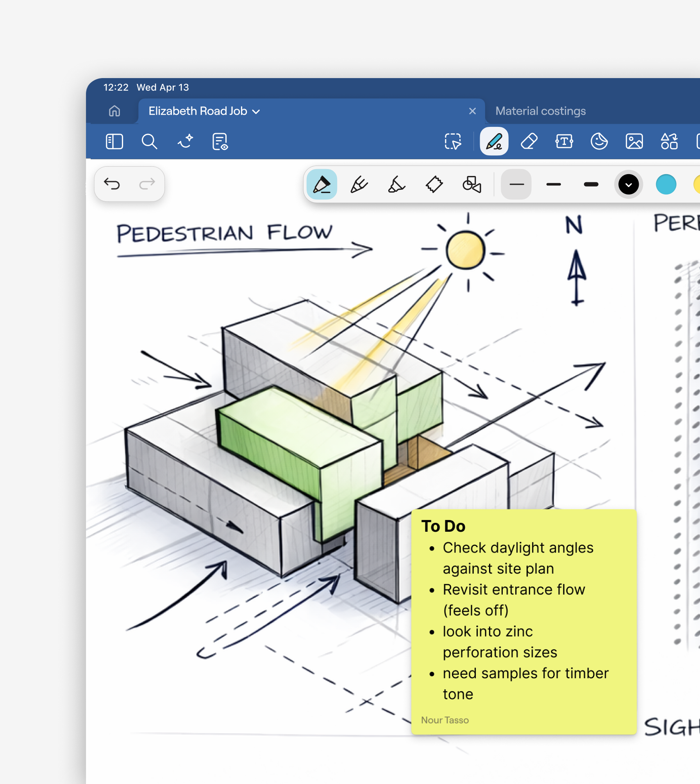700x784 pixels.
Task: Tap the PEDESTRIAN FLOW handwritten title
Action: pos(225,233)
